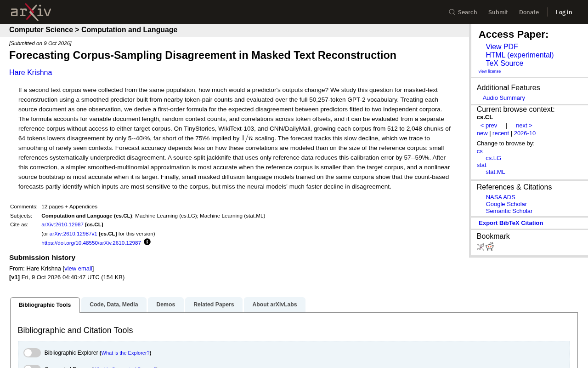Bookmark with BibSonomy icon
Viewport: 588px width, 368px height.
[481, 247]
